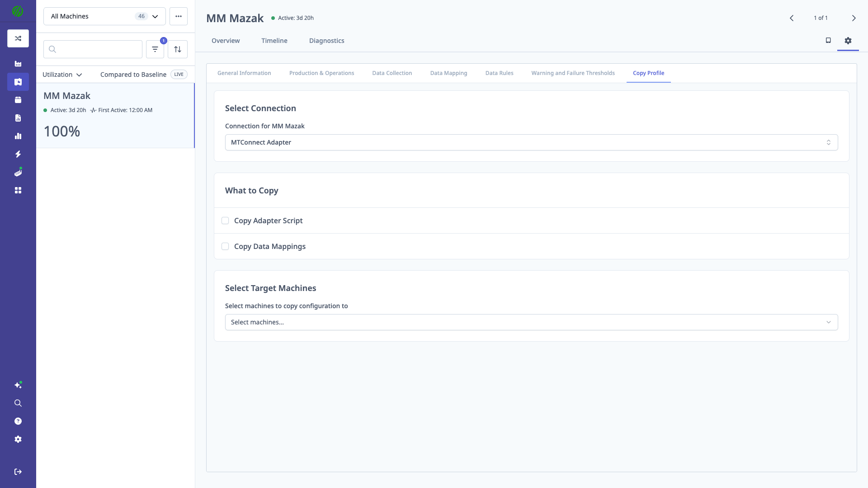Switch to the Timeline tab

click(x=274, y=41)
